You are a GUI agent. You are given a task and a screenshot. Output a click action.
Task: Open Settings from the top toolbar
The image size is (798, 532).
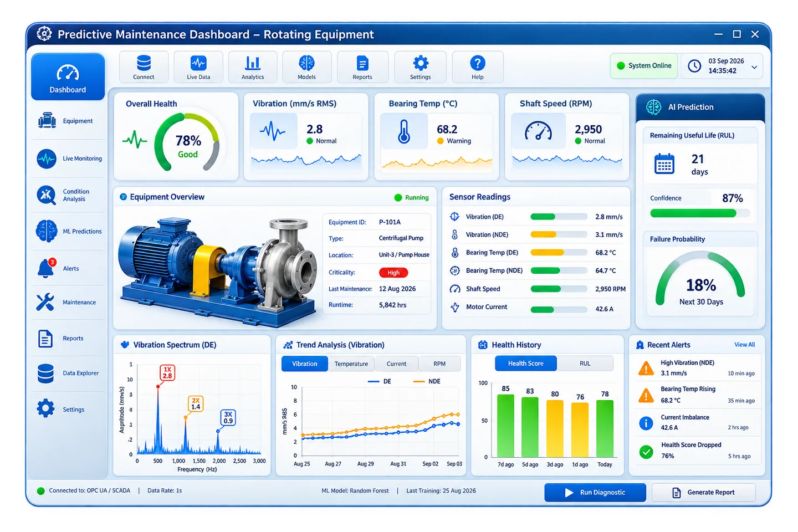point(420,67)
